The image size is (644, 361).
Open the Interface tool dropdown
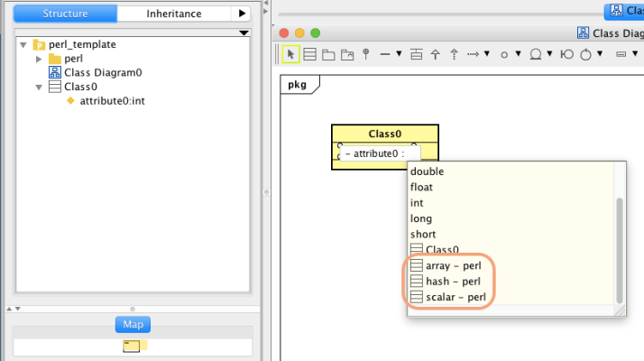pyautogui.click(x=519, y=54)
